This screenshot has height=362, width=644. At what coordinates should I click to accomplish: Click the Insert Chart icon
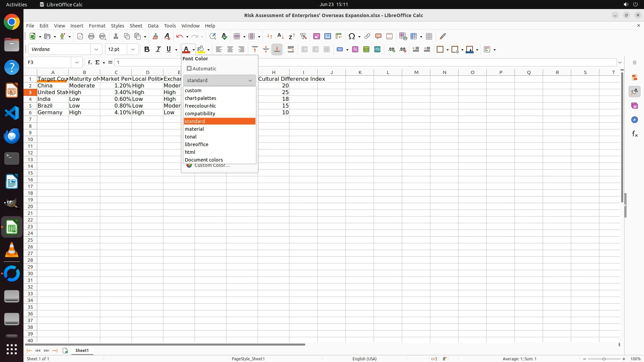tap(328, 36)
